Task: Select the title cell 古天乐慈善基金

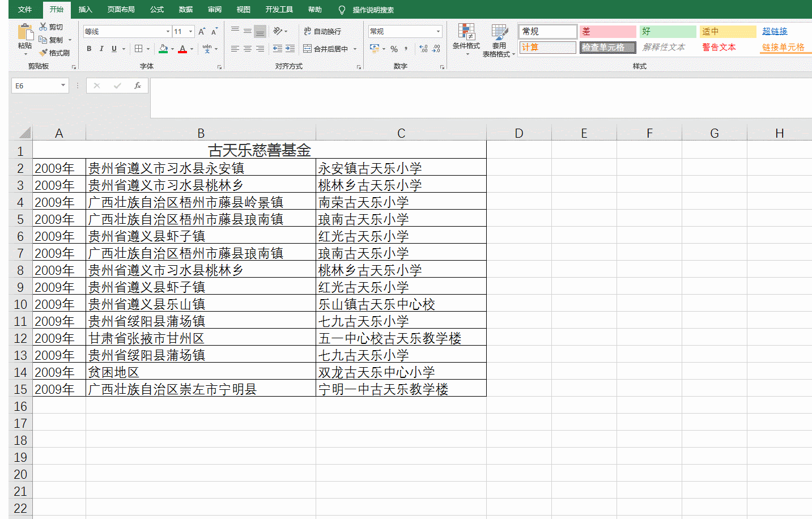Action: pyautogui.click(x=260, y=150)
